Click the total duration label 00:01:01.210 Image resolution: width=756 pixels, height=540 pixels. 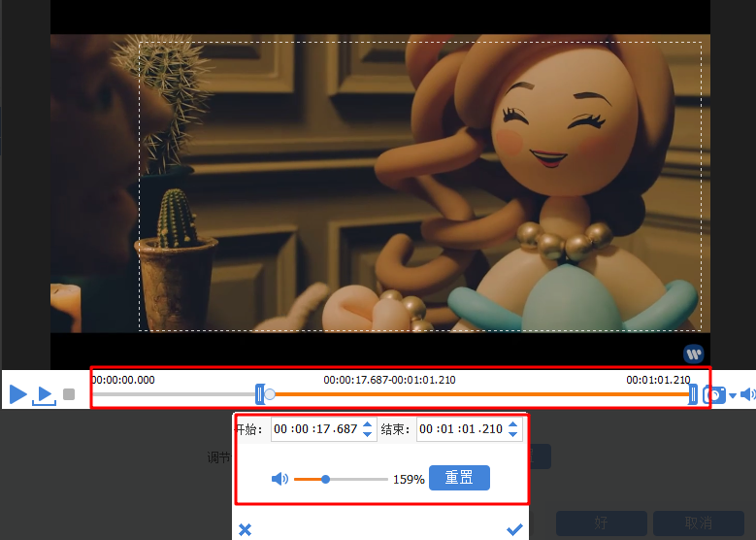tap(659, 380)
